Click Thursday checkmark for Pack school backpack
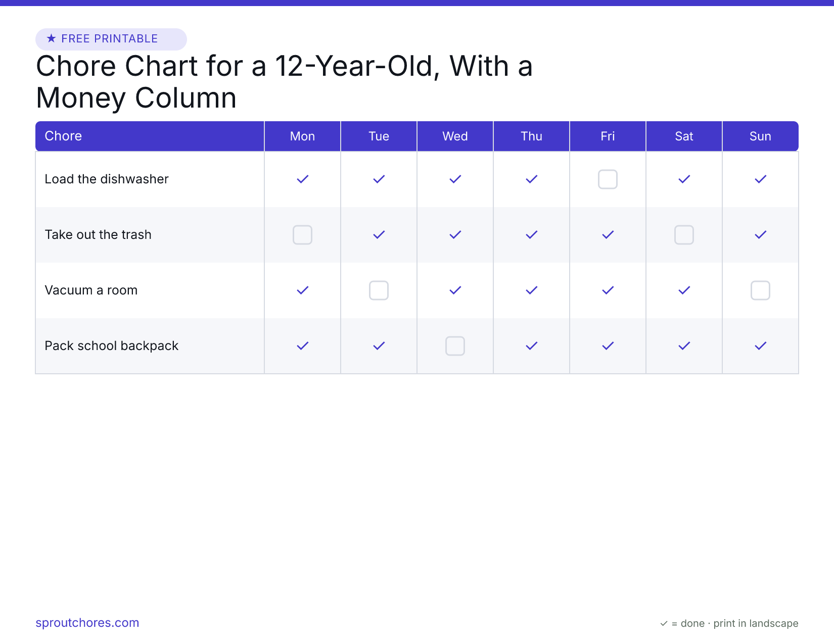Viewport: 834px width, 644px height. point(531,346)
